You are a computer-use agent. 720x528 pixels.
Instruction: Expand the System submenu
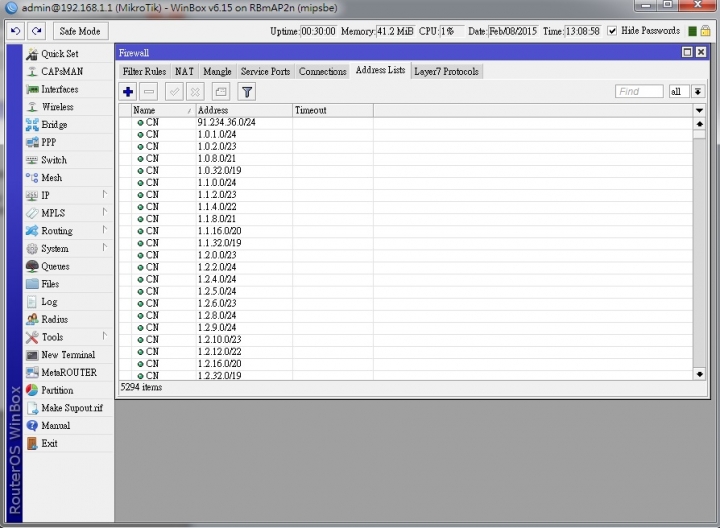coord(68,249)
